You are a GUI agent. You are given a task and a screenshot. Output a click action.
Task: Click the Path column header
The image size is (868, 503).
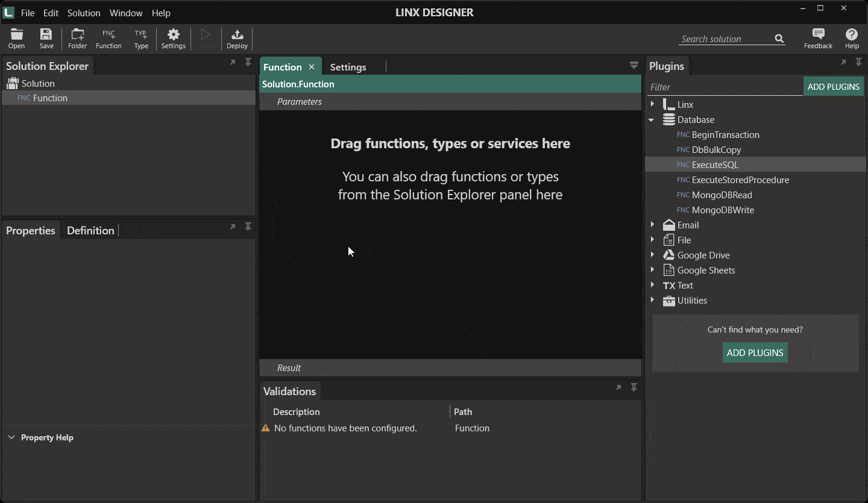coord(463,412)
